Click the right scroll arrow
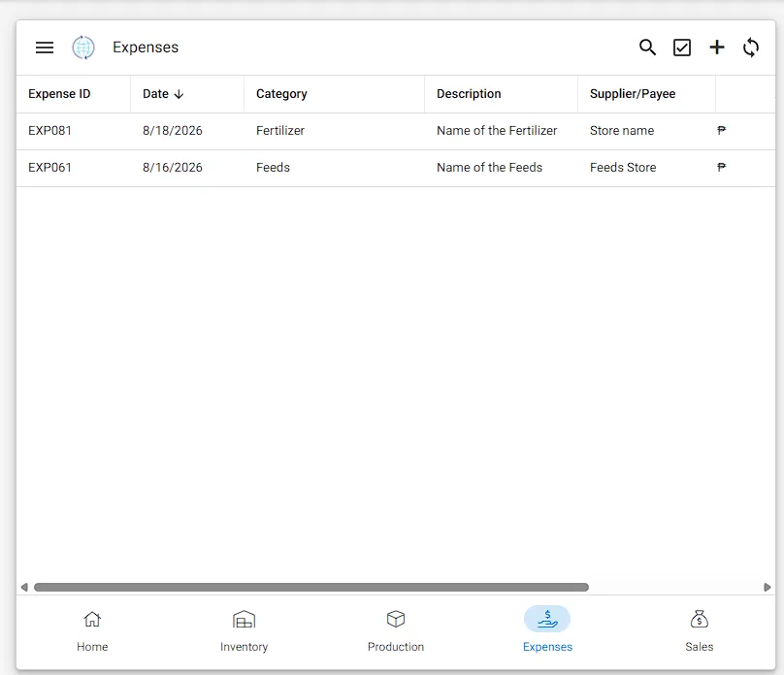 [x=767, y=587]
